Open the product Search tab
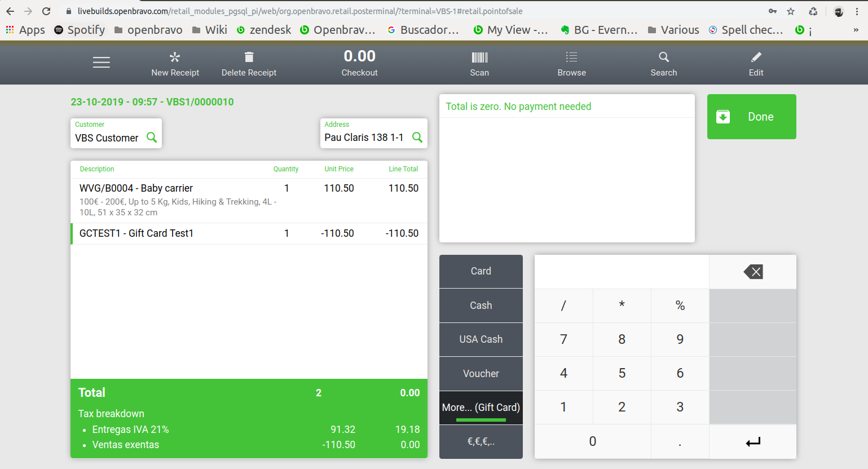 [x=664, y=64]
